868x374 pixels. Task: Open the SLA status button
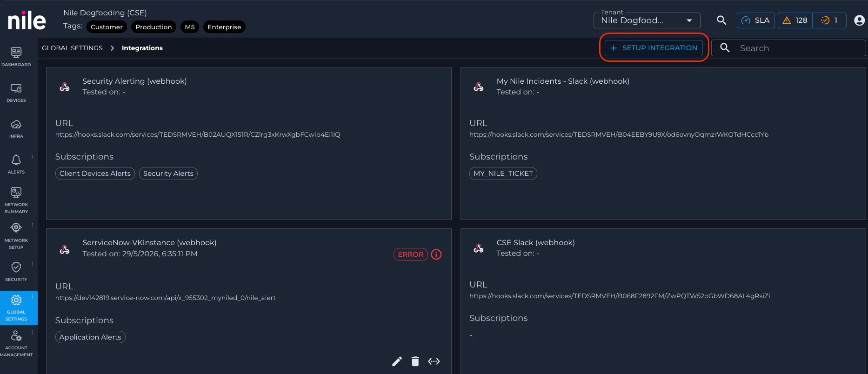pyautogui.click(x=756, y=20)
